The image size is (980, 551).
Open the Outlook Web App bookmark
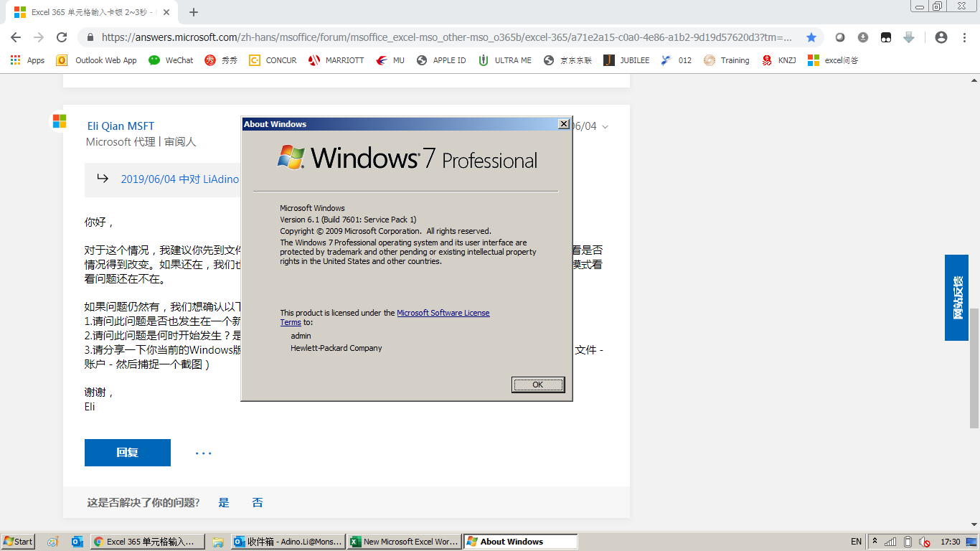pyautogui.click(x=96, y=60)
